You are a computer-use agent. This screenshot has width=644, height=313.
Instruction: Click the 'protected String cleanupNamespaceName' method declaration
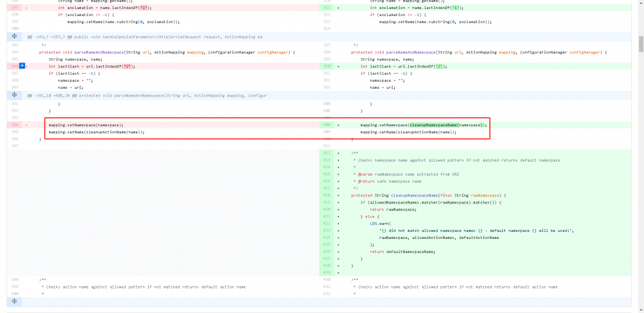coord(429,196)
